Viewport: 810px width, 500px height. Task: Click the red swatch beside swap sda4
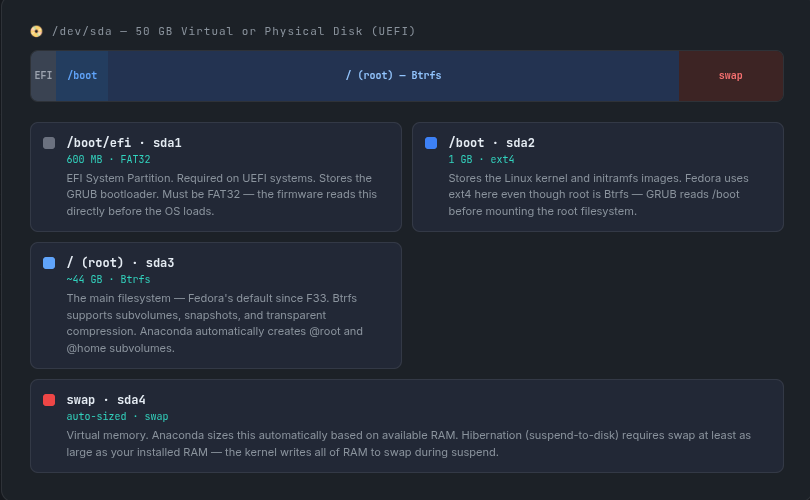(49, 400)
